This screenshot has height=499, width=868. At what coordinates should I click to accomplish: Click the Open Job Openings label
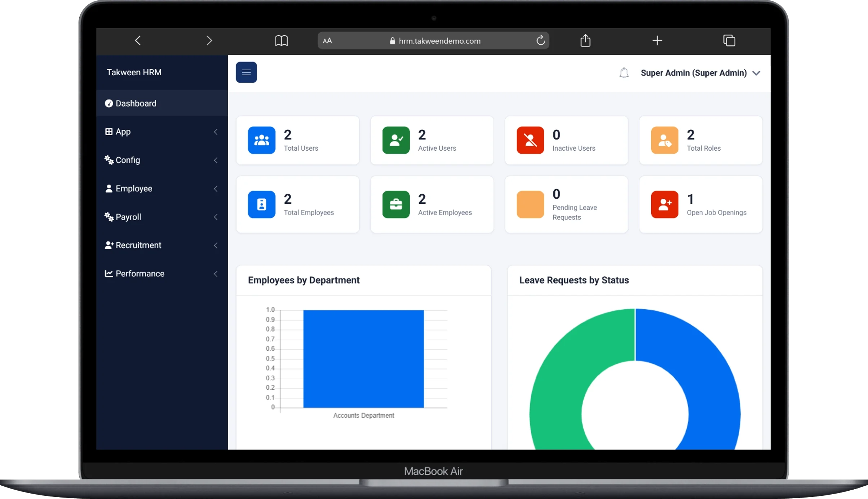[717, 212]
